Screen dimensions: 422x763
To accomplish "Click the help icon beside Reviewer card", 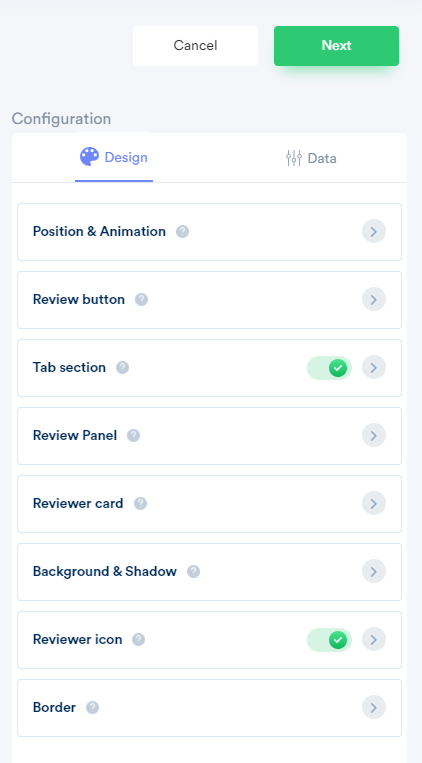I will 141,504.
